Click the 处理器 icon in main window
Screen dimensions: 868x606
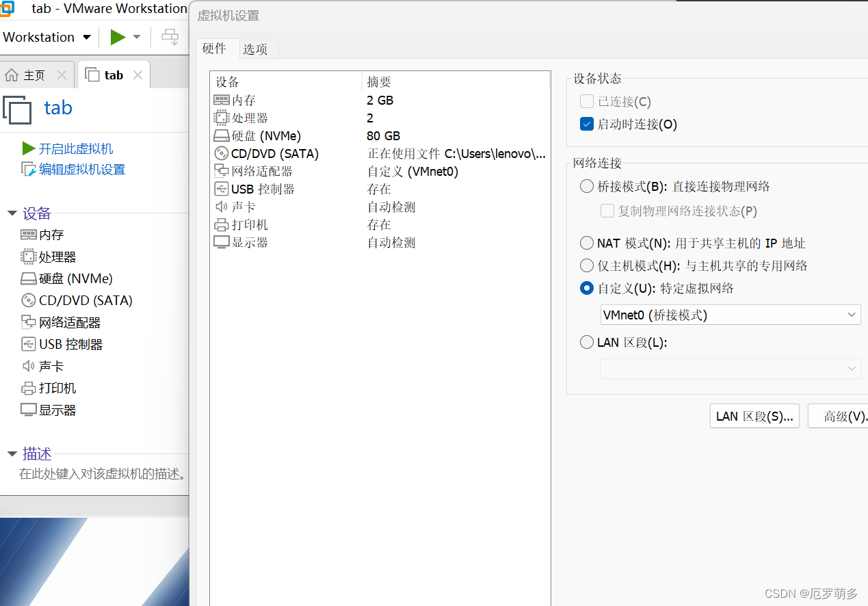tap(28, 256)
